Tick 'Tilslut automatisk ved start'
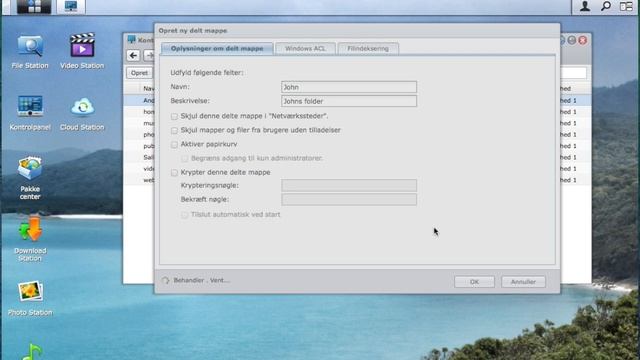The height and width of the screenshot is (360, 640). (x=184, y=215)
